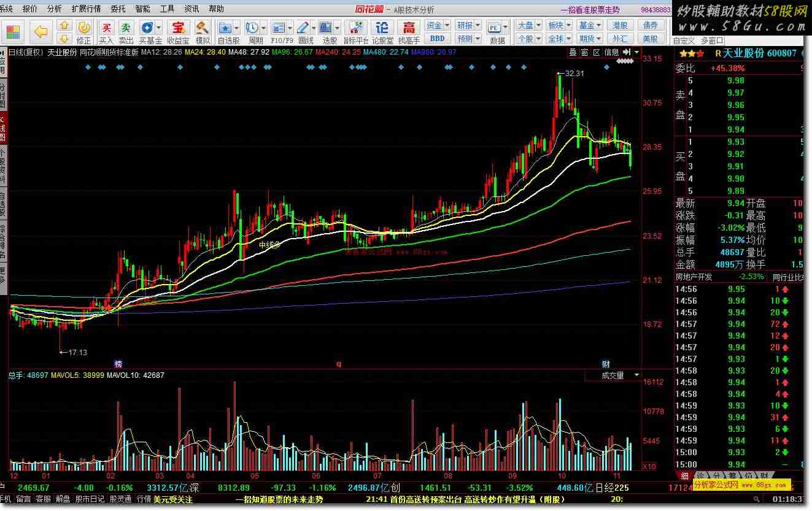Click the scrolling news headline 首份高送转预案出台
This screenshot has height=511, width=812.
425,499
